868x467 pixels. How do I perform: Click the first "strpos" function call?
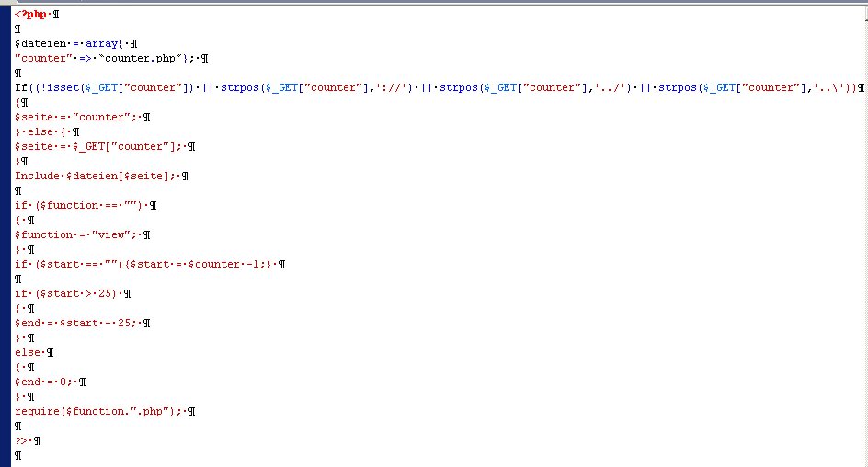(238, 87)
